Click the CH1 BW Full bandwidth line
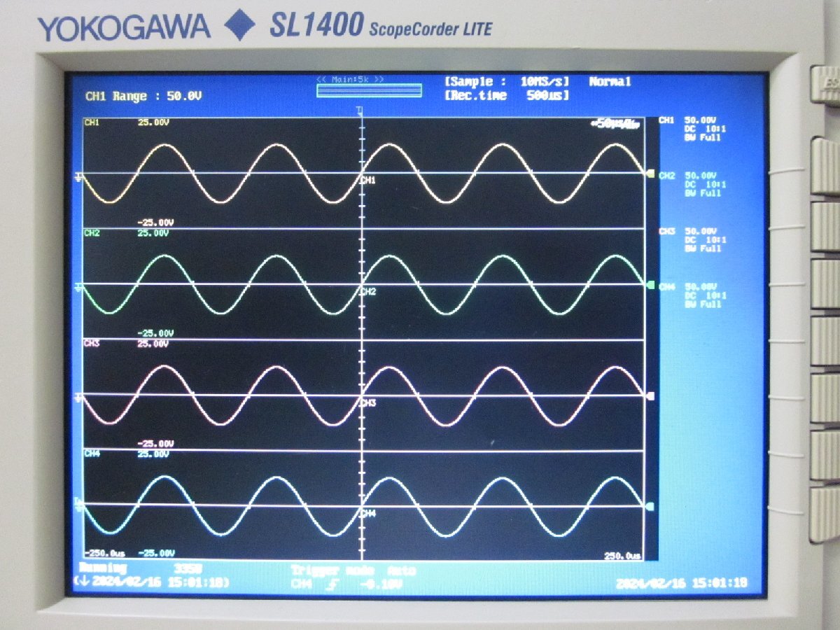 pyautogui.click(x=702, y=137)
